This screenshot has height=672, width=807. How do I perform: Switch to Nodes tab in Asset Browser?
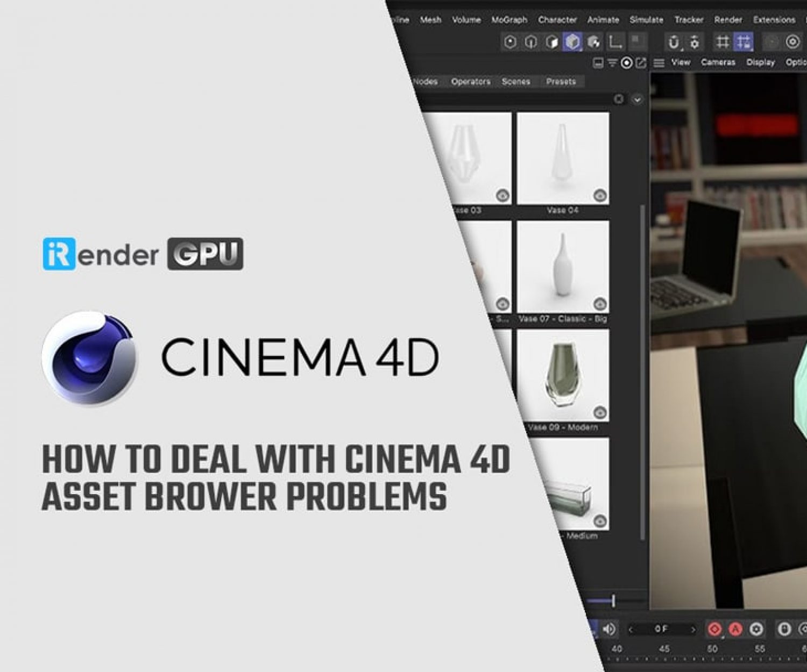[x=425, y=82]
